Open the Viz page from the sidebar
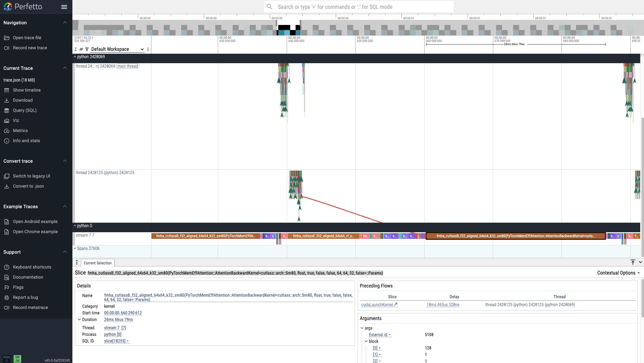644x363 pixels. tap(16, 120)
